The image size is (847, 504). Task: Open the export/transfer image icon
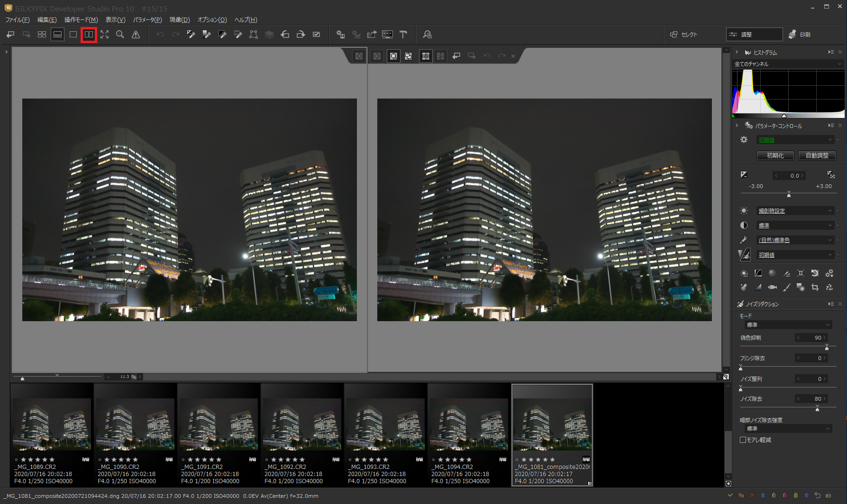372,35
